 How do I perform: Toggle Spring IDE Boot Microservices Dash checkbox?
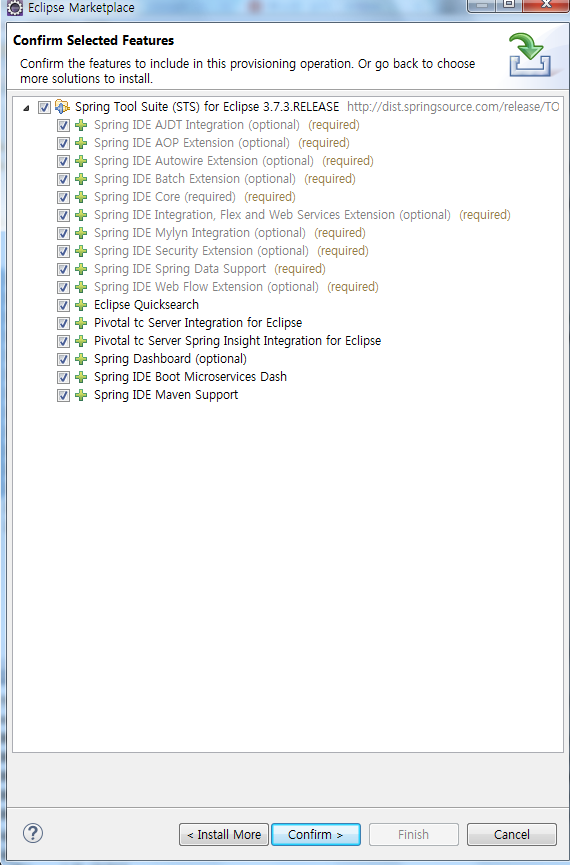63,377
